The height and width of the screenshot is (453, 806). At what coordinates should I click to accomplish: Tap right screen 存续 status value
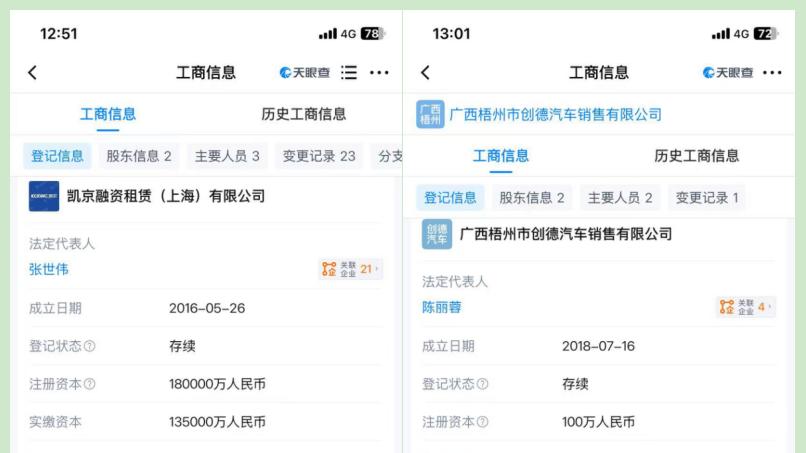coord(575,384)
